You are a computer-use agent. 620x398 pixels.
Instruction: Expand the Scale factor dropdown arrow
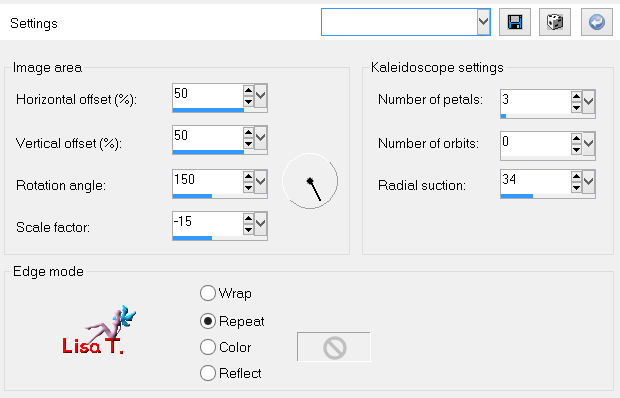click(x=261, y=223)
